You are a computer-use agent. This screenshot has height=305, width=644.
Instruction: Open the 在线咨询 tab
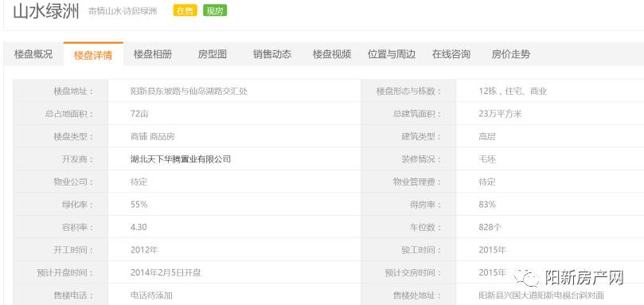click(451, 54)
